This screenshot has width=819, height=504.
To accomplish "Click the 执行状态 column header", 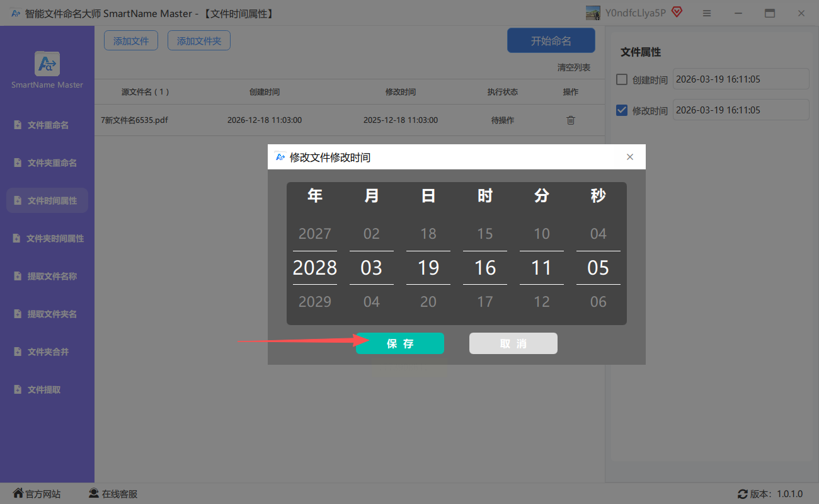I will click(503, 92).
